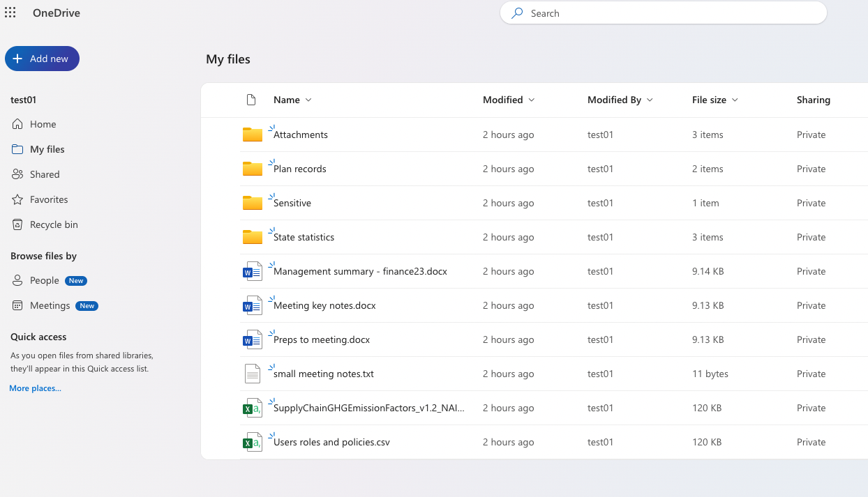Open the Name column sort dropdown
Viewport: 868px width, 497px height.
(308, 100)
